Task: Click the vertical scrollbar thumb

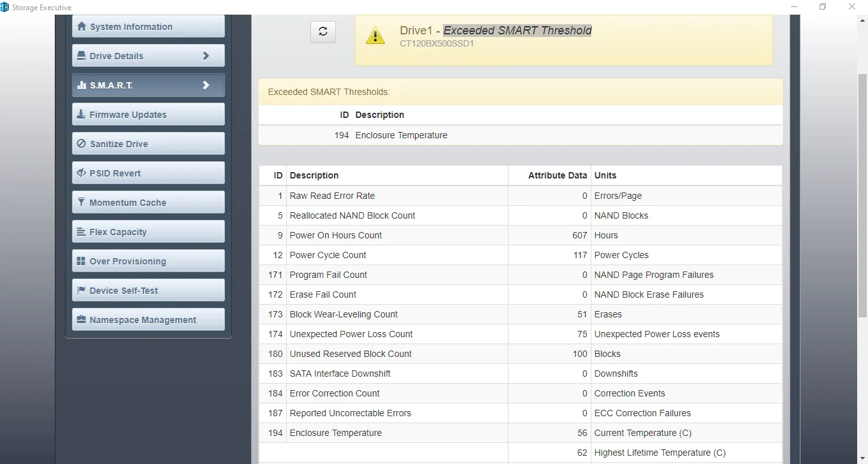Action: [x=862, y=195]
